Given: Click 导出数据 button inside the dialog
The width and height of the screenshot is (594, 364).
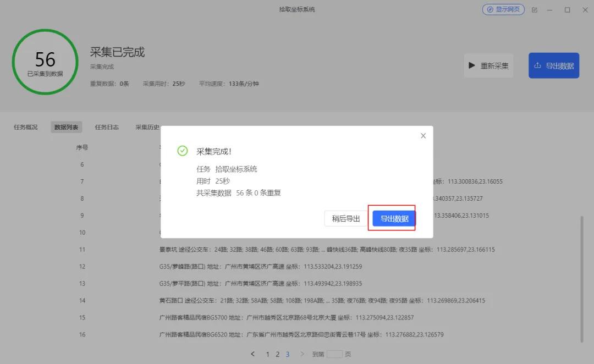Looking at the screenshot, I should click(x=394, y=218).
